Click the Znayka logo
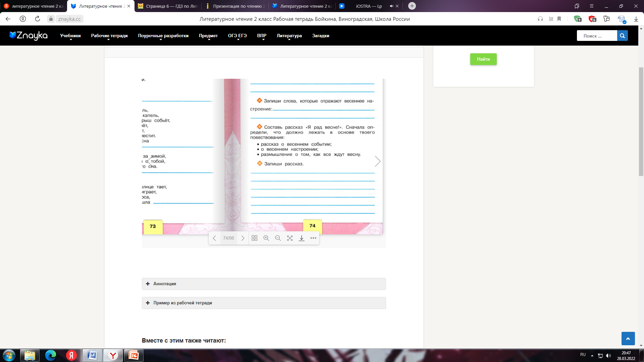 tap(29, 35)
